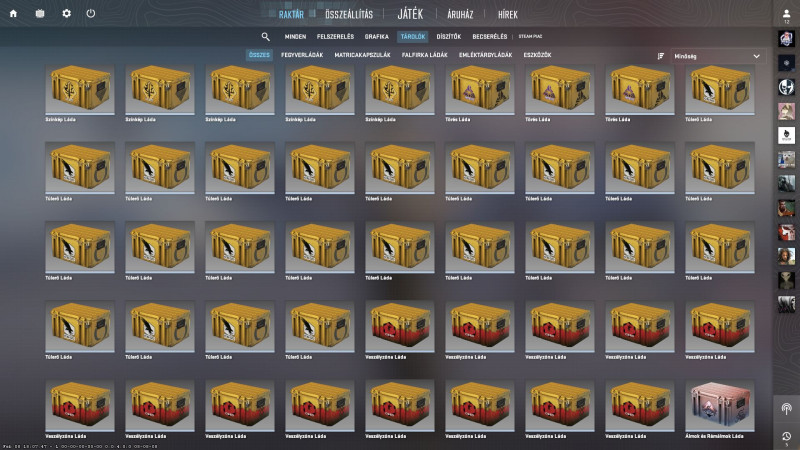The height and width of the screenshot is (450, 800).
Task: Select the TÁROLÓK category
Action: point(413,37)
